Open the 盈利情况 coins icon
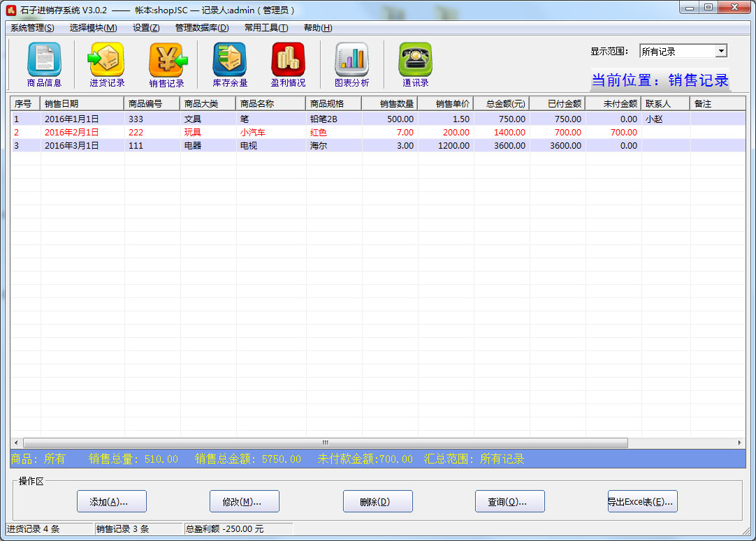Screen dimensions: 756x541 [x=288, y=64]
